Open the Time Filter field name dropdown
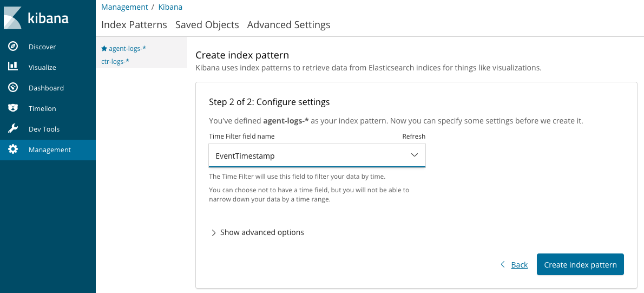The image size is (644, 293). pyautogui.click(x=317, y=155)
